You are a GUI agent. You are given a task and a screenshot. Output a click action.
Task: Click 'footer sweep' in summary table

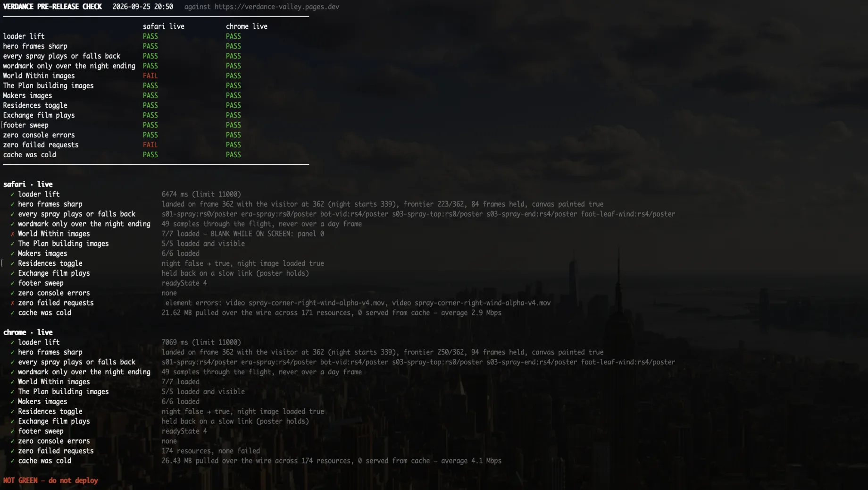[x=25, y=125]
